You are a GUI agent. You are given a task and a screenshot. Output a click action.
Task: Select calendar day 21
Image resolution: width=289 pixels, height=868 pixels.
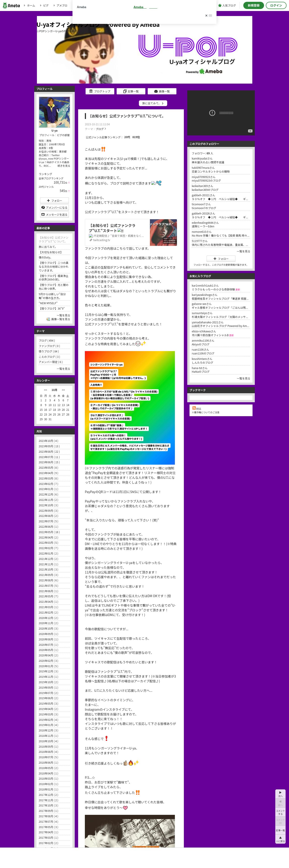click(x=68, y=410)
